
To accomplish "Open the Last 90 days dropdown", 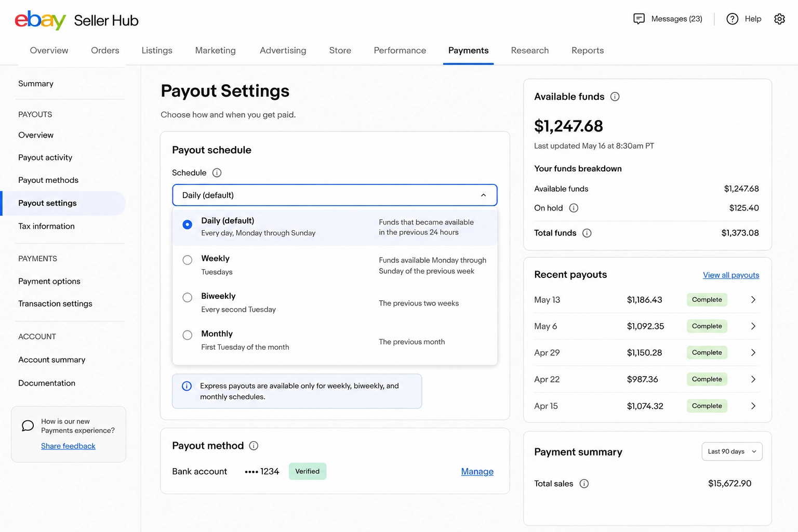I will click(732, 451).
